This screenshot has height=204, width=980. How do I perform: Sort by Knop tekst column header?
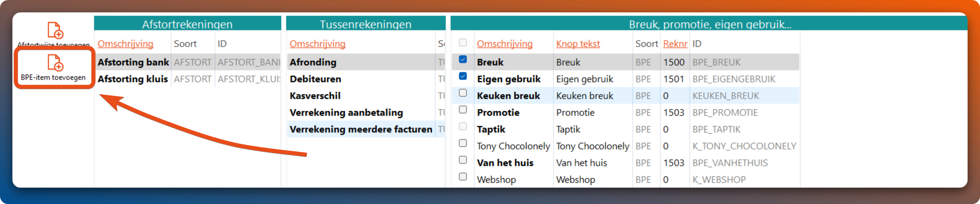tap(578, 44)
